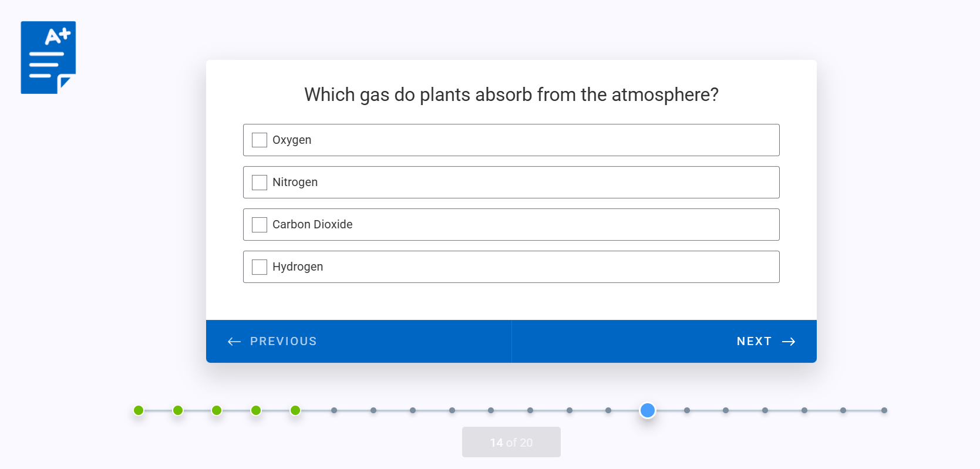Jump to question 5 green progress dot
Image resolution: width=980 pixels, height=469 pixels.
tap(295, 410)
